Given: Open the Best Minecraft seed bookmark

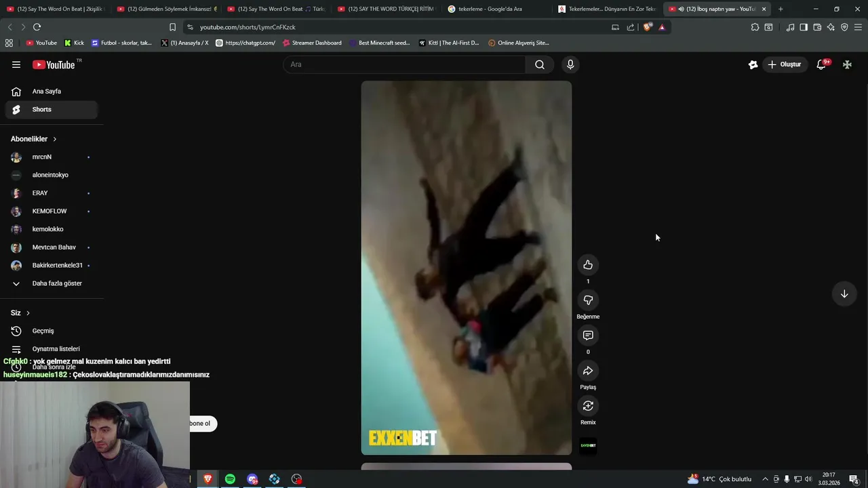Looking at the screenshot, I should pyautogui.click(x=380, y=43).
